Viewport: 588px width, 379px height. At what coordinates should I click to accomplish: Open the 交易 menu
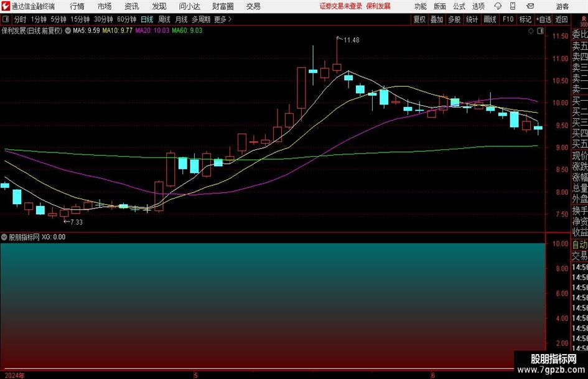pyautogui.click(x=253, y=6)
